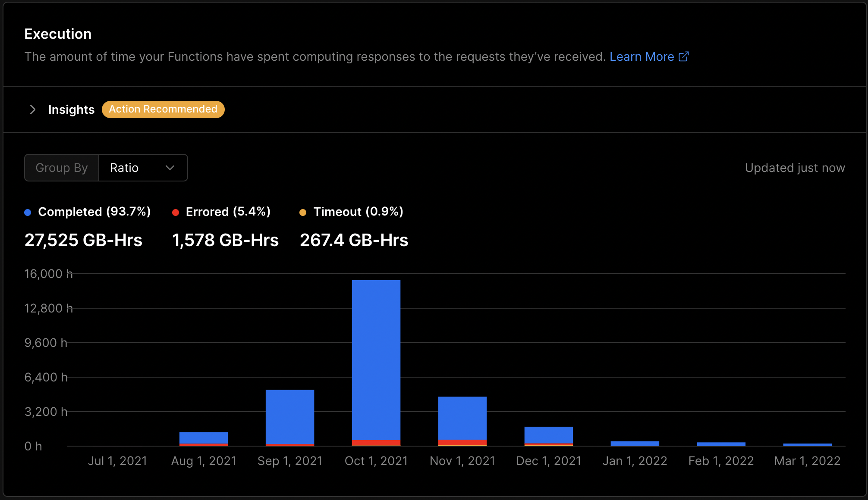Select the Aug 1, 2021 bar
868x500 pixels.
tap(204, 437)
